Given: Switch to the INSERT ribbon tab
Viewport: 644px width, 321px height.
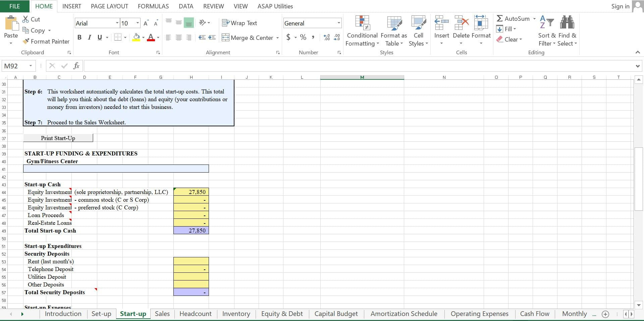Looking at the screenshot, I should click(x=72, y=6).
